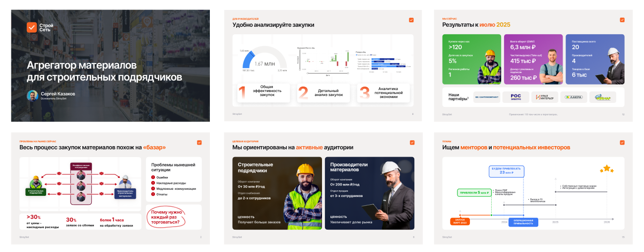
Task: Click the 'Строительные подрядчики' audience card
Action: coord(277,193)
